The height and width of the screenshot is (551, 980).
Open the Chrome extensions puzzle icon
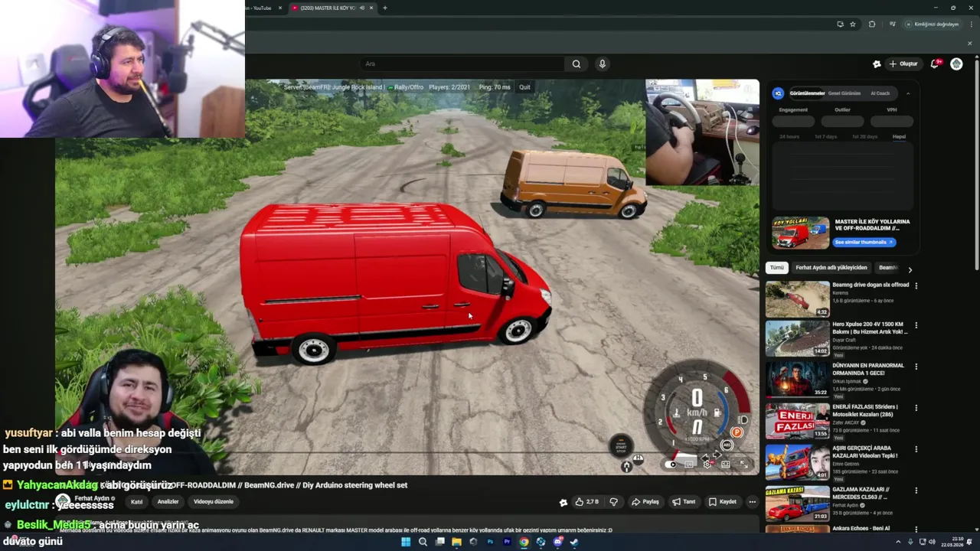coord(872,24)
